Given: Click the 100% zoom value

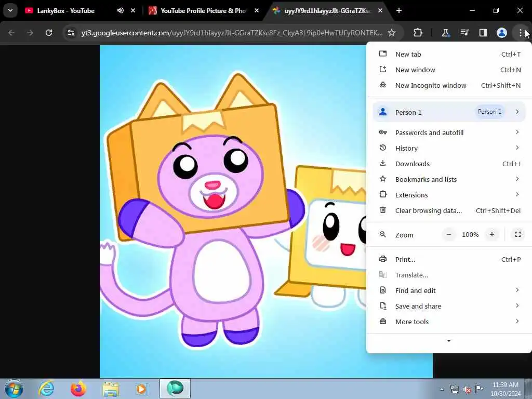Looking at the screenshot, I should 470,234.
